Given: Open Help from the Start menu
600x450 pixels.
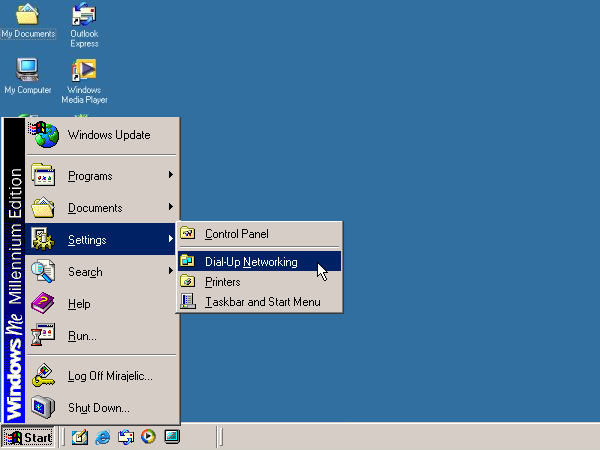Looking at the screenshot, I should pyautogui.click(x=79, y=304).
